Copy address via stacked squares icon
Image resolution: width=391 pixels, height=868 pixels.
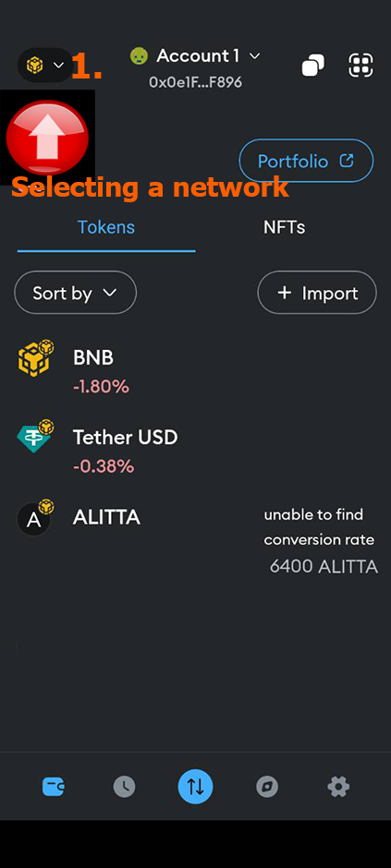(x=313, y=66)
